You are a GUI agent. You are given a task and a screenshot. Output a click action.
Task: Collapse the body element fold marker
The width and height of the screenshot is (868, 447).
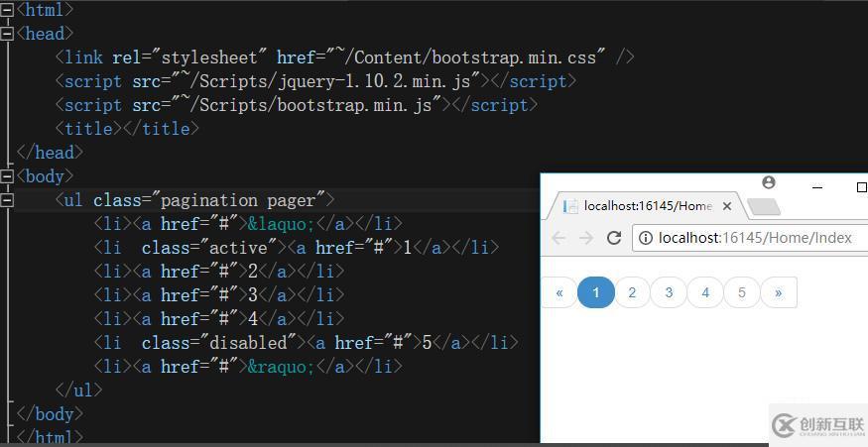click(x=7, y=176)
